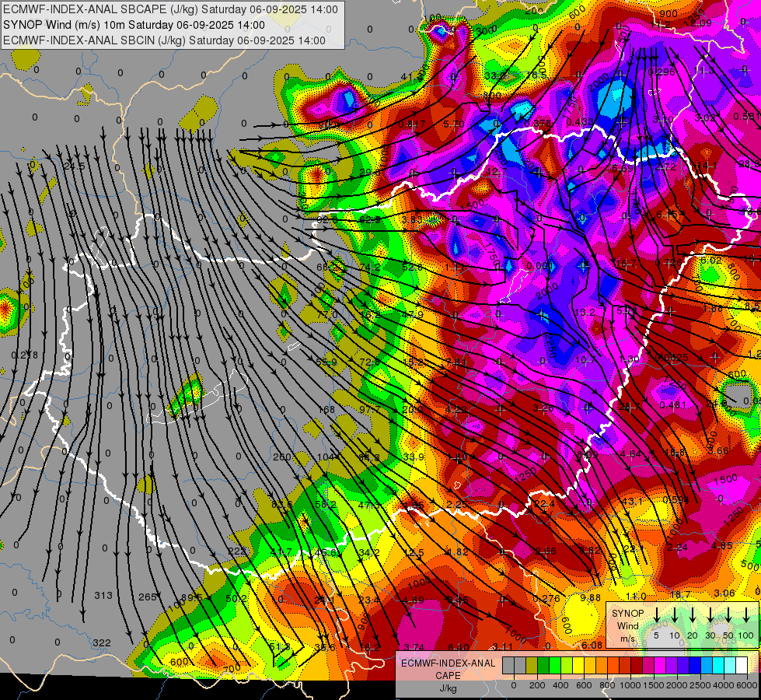Click the map value '322'
Image resolution: width=761 pixels, height=700 pixels.
[x=101, y=643]
